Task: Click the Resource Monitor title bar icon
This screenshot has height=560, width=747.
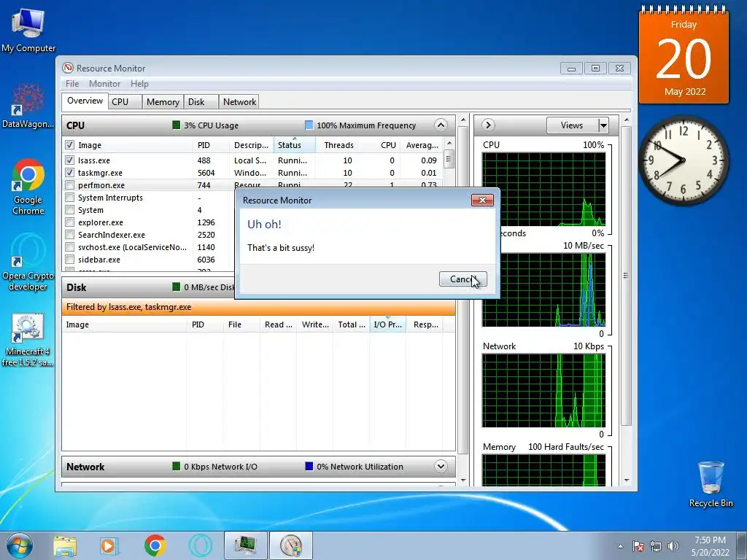Action: click(68, 68)
